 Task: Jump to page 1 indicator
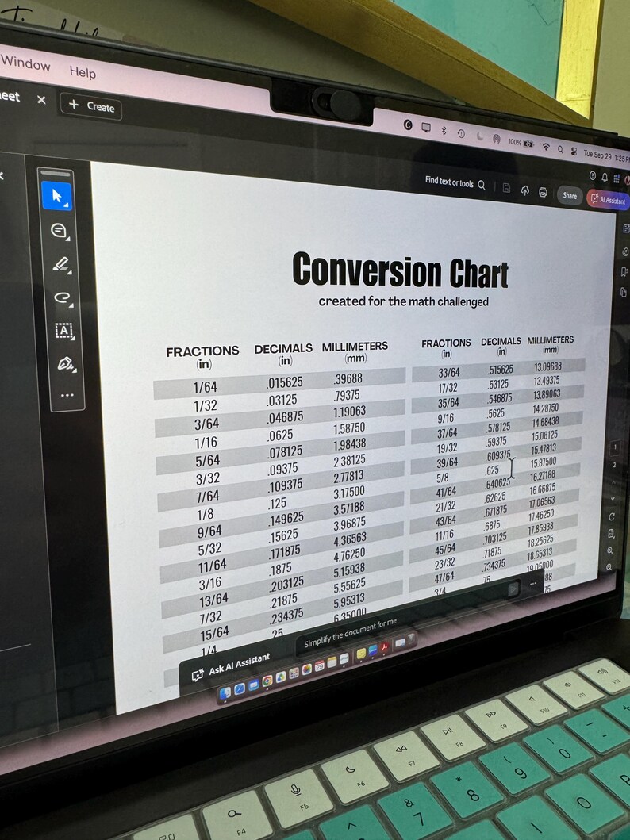(616, 447)
